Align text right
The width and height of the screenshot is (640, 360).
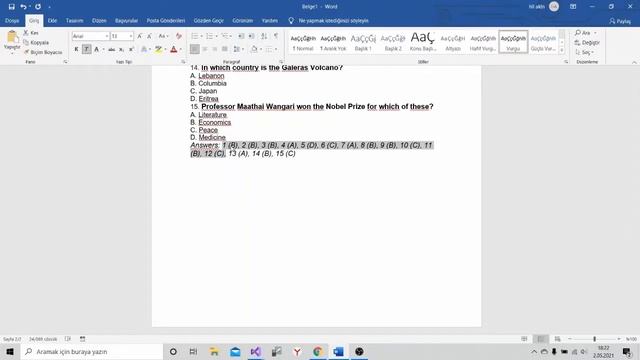(215, 49)
